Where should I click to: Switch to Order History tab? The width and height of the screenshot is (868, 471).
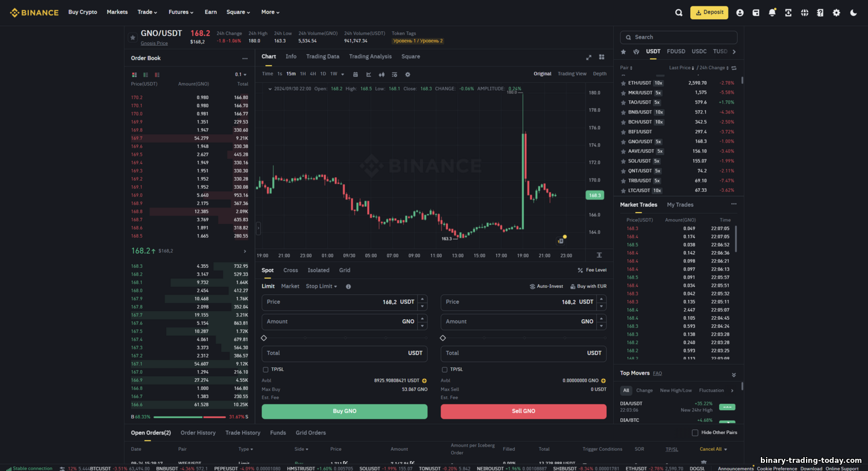(198, 433)
